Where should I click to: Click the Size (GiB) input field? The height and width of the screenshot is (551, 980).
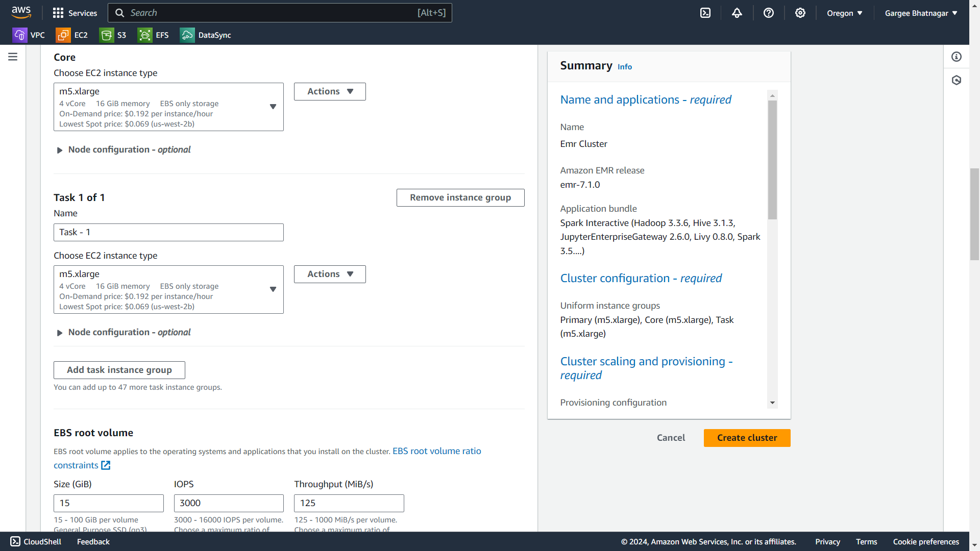point(108,504)
